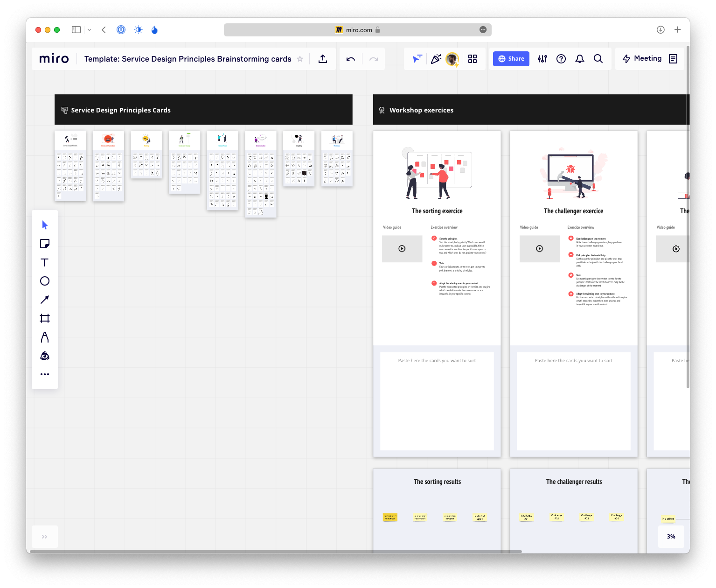Open the more tools ellipsis menu
The image size is (716, 588).
coord(45,374)
